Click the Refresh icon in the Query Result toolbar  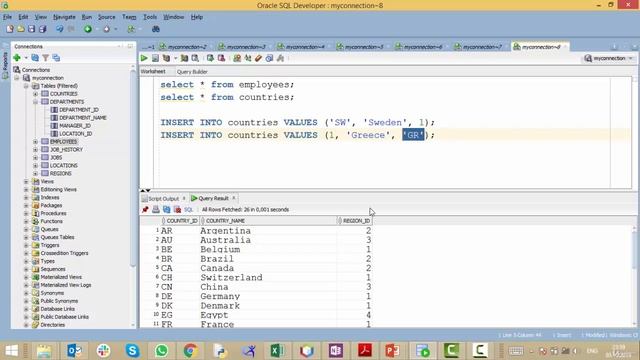coord(167,209)
